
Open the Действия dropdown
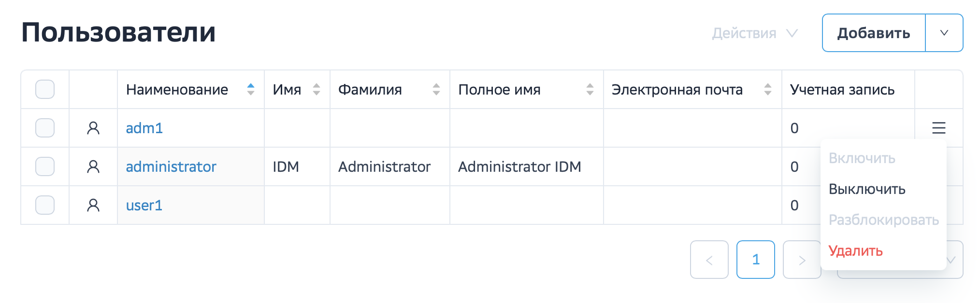(754, 33)
